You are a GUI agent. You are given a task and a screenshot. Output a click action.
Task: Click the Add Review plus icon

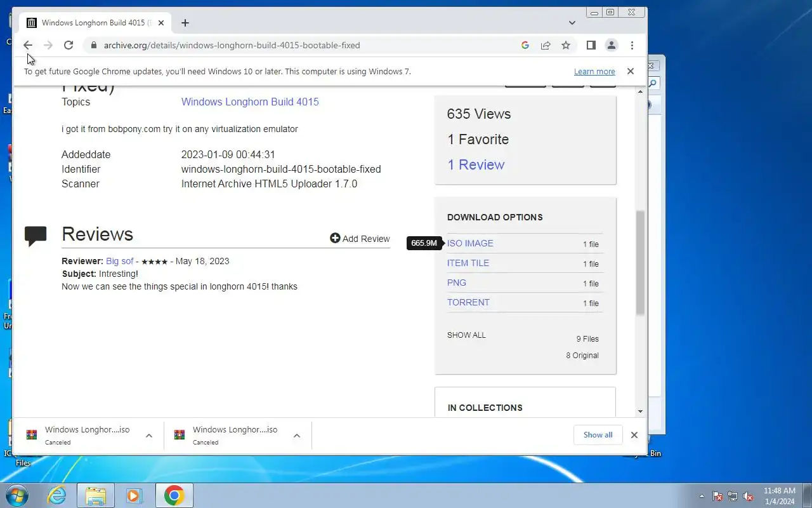(335, 238)
